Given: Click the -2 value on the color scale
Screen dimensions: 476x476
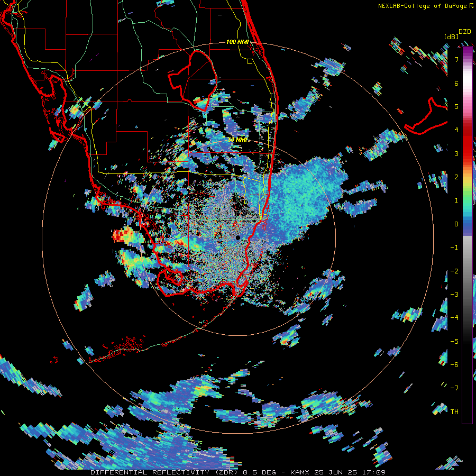Looking at the screenshot, I should click(x=454, y=271).
